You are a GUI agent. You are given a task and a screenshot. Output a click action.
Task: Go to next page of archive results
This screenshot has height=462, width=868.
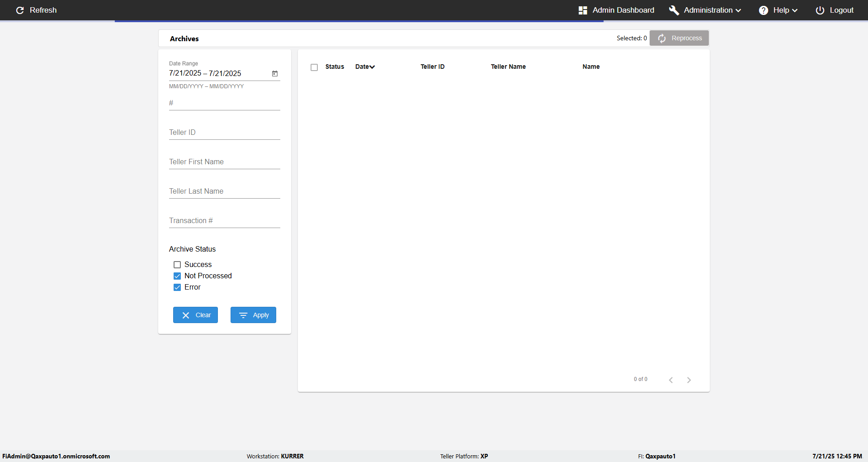click(x=689, y=380)
